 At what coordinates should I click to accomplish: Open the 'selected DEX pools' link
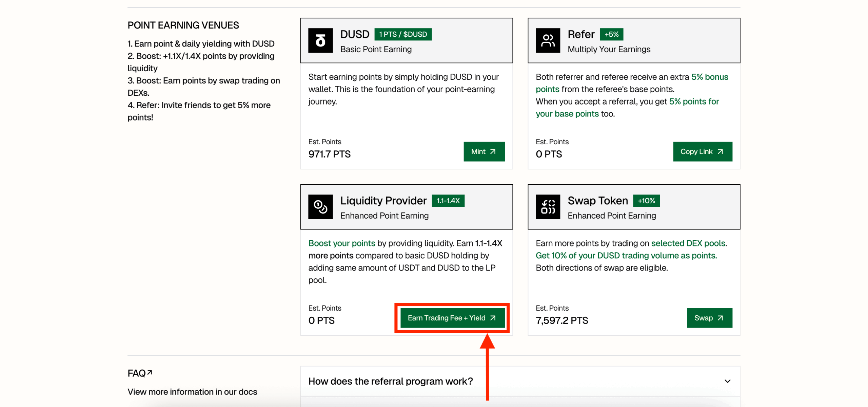(688, 243)
